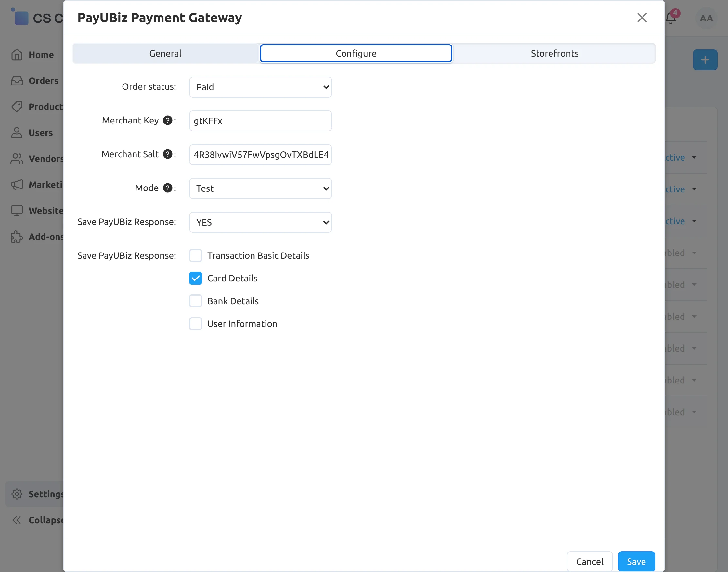Expand the second Disabled status dropdown arrow
728x572 pixels.
pyautogui.click(x=694, y=285)
